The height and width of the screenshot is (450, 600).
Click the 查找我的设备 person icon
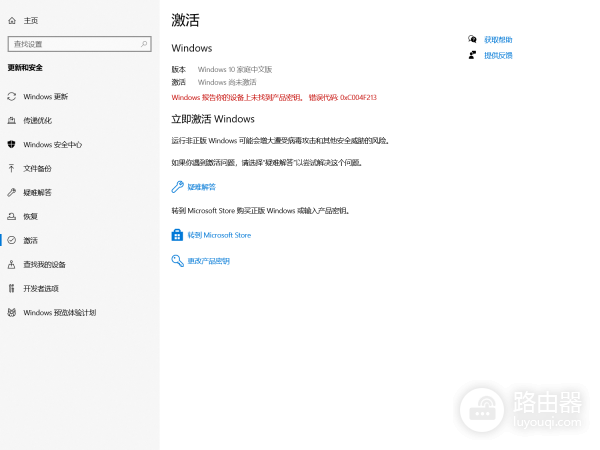click(x=12, y=264)
